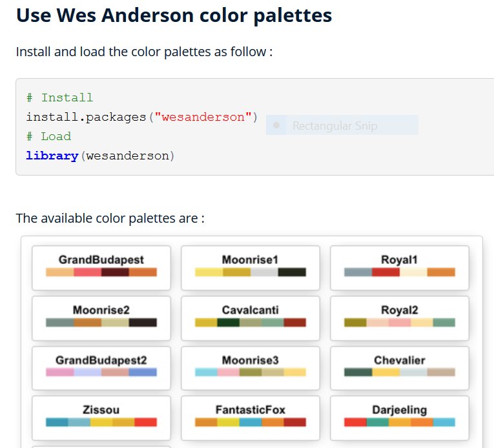Click the Moonrise1 palette title
This screenshot has width=494, height=448.
point(250,260)
